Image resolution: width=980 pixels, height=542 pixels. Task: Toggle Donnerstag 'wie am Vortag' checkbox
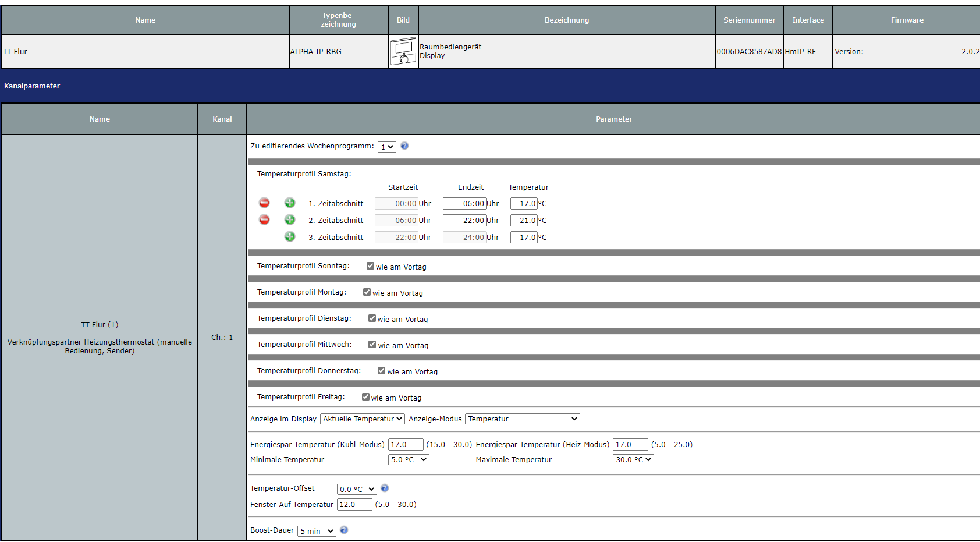pyautogui.click(x=381, y=370)
